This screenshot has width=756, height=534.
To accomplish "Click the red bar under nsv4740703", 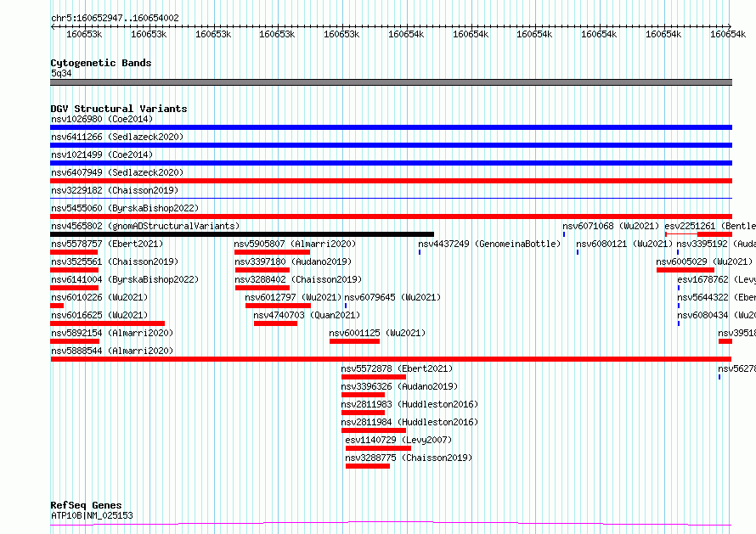I will tap(275, 323).
